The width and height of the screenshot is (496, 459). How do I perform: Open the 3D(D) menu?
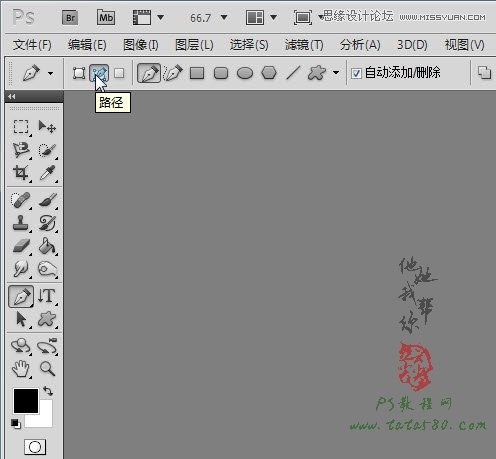tap(412, 45)
